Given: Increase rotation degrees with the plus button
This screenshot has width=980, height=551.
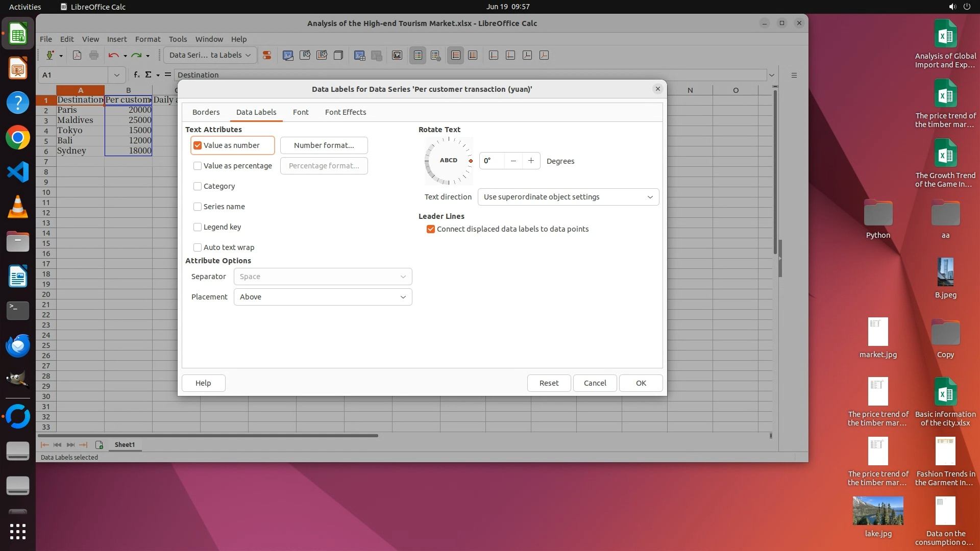Looking at the screenshot, I should 531,161.
